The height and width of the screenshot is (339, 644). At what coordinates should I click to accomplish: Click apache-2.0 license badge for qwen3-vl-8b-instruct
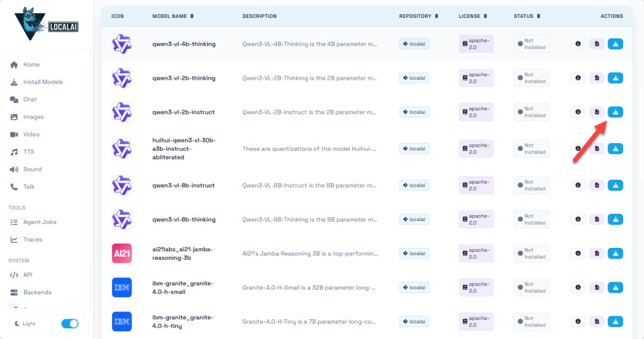pos(476,185)
